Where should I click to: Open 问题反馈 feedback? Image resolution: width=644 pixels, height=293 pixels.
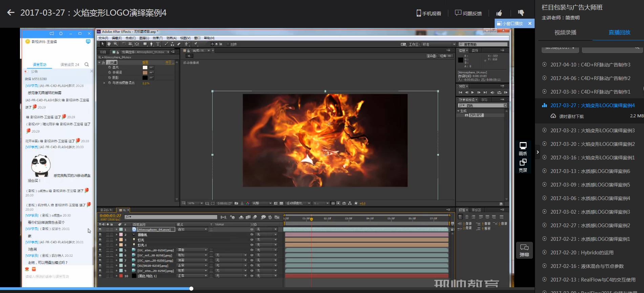coord(468,13)
